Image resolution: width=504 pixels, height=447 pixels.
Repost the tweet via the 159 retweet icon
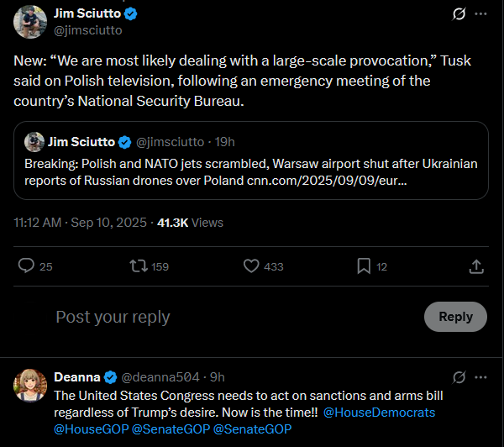pos(139,266)
